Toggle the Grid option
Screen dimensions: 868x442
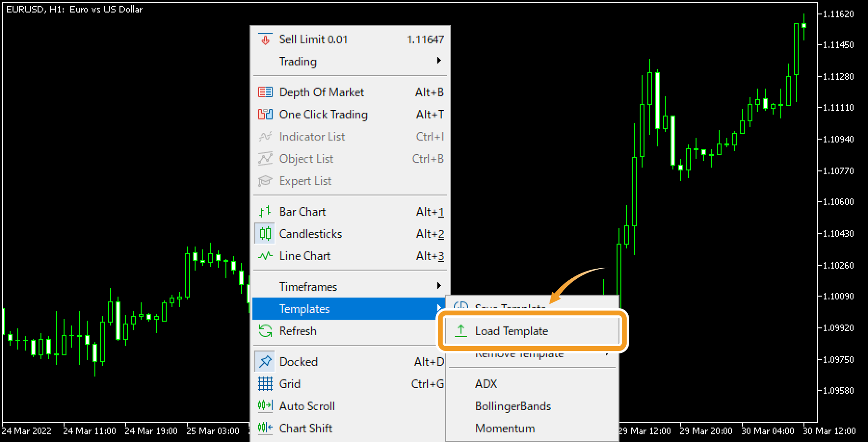point(350,384)
